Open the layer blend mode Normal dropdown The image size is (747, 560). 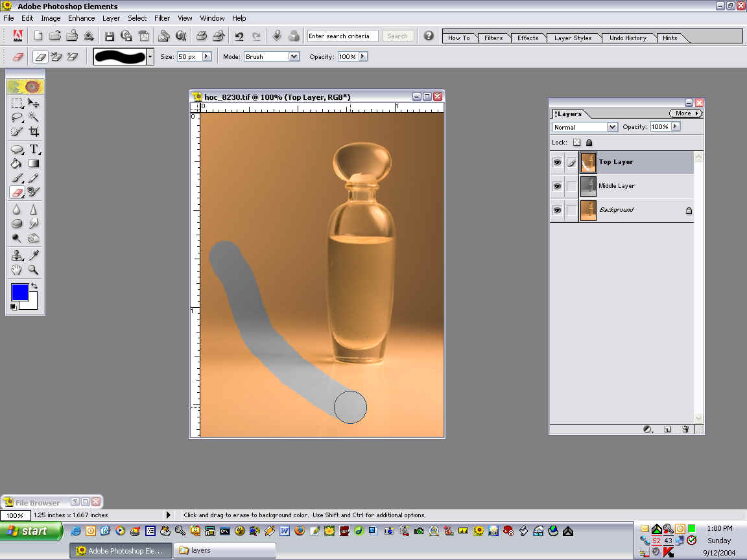click(611, 127)
